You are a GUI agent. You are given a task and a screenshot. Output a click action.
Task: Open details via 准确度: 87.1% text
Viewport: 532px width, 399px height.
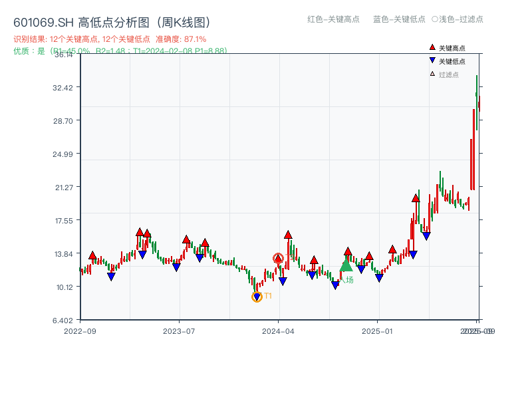180,39
